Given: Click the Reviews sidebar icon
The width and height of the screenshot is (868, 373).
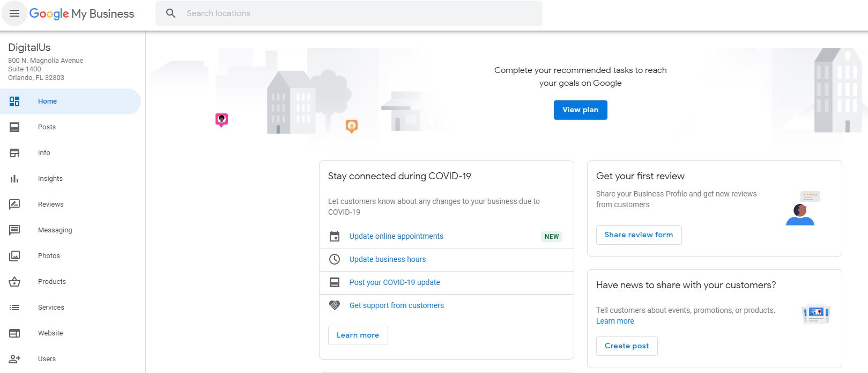Looking at the screenshot, I should [x=14, y=204].
